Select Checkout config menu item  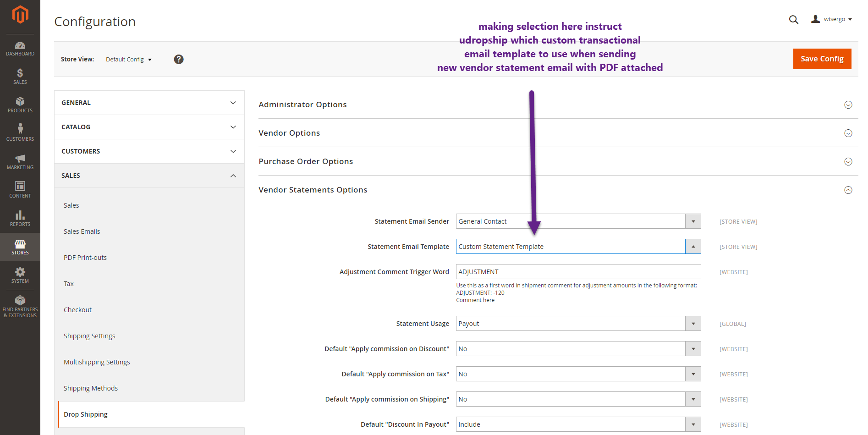[77, 310]
